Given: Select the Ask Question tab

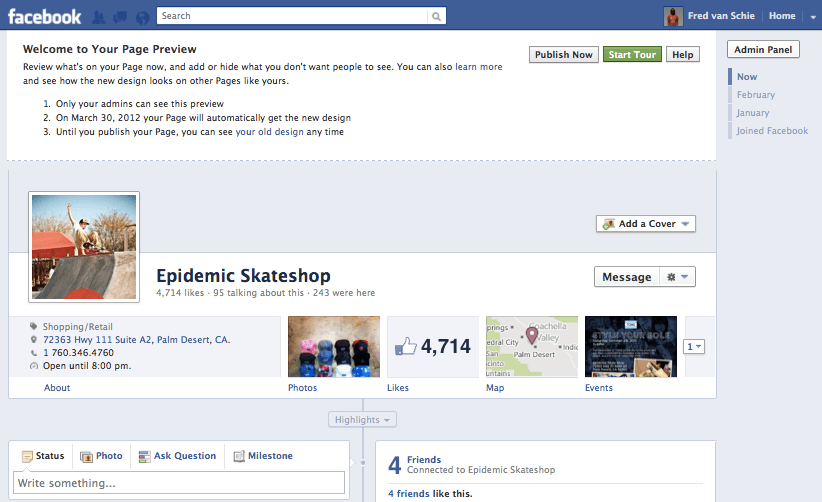Looking at the screenshot, I should (177, 456).
